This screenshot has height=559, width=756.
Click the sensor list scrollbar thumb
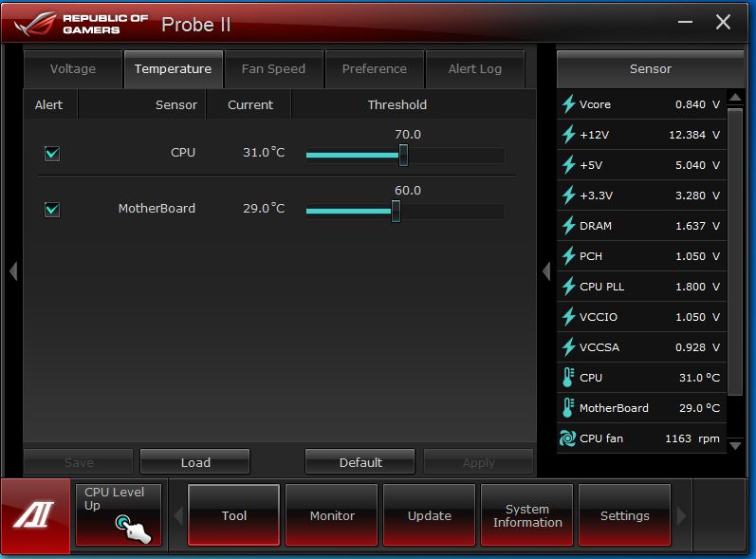pos(735,252)
